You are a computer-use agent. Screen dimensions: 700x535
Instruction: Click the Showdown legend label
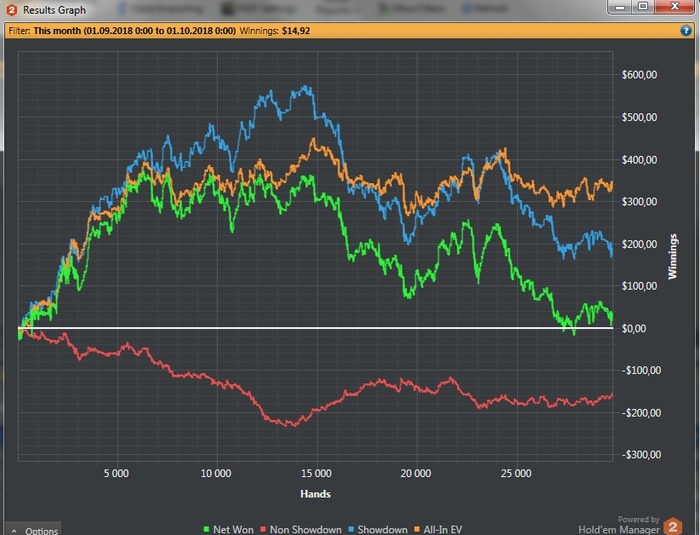pos(383,530)
